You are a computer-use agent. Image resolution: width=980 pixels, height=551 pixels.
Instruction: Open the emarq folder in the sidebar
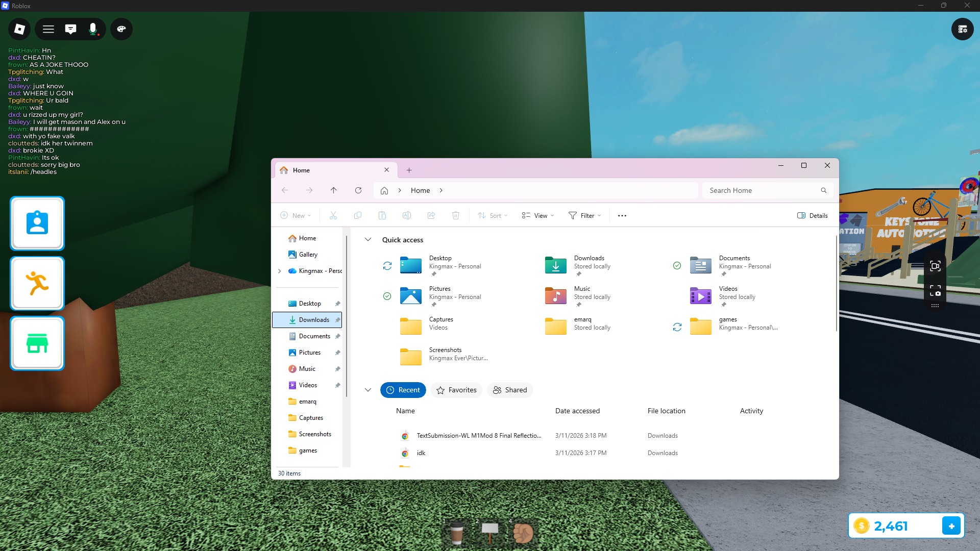pos(307,402)
